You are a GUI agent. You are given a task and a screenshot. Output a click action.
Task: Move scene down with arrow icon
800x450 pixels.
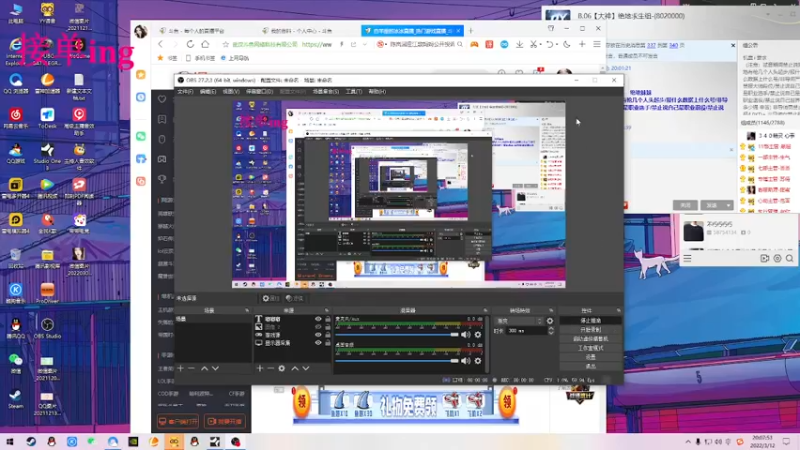[215, 368]
